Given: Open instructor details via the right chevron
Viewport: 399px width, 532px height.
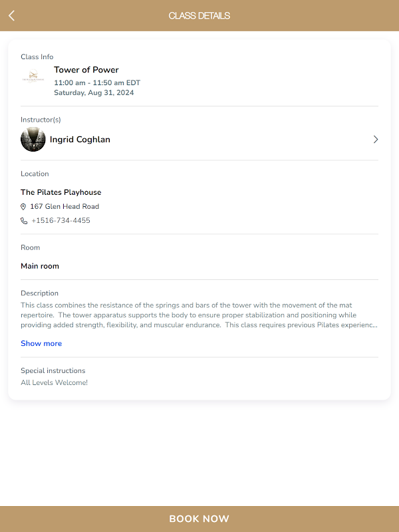Looking at the screenshot, I should tap(376, 140).
